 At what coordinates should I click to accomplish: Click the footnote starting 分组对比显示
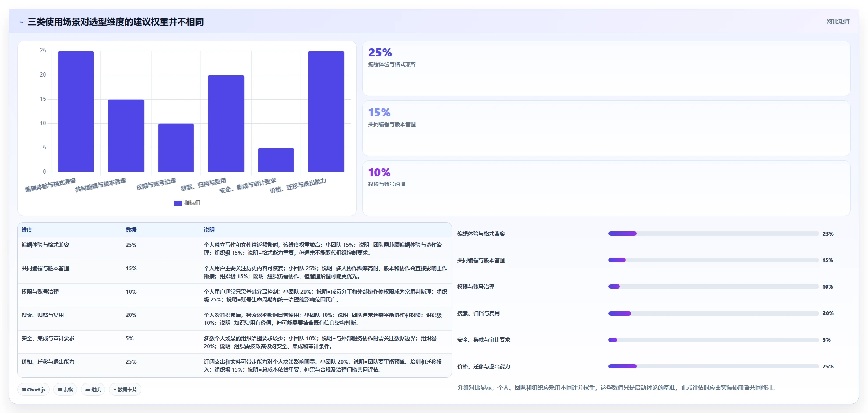click(x=617, y=388)
